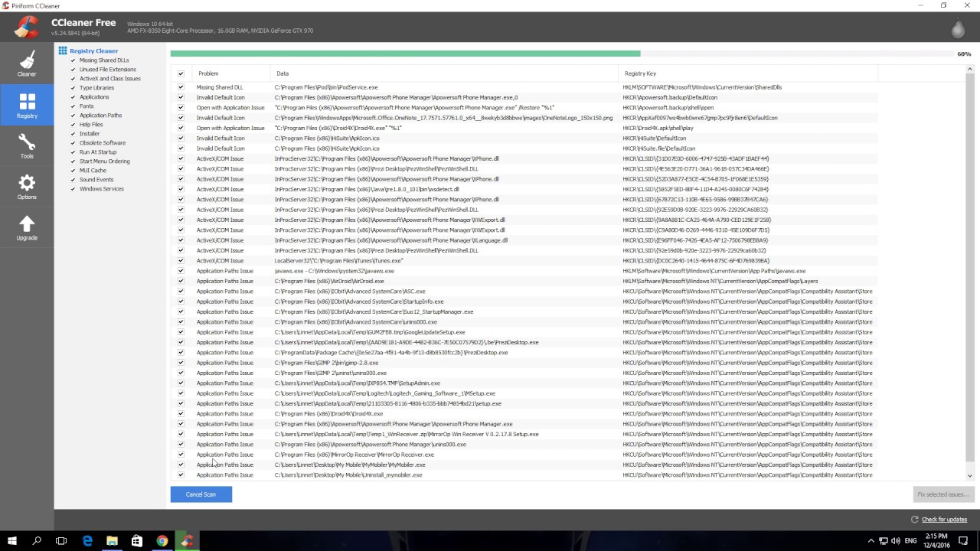Click the CCleaner logo in header
The height and width of the screenshot is (551, 980).
click(26, 27)
